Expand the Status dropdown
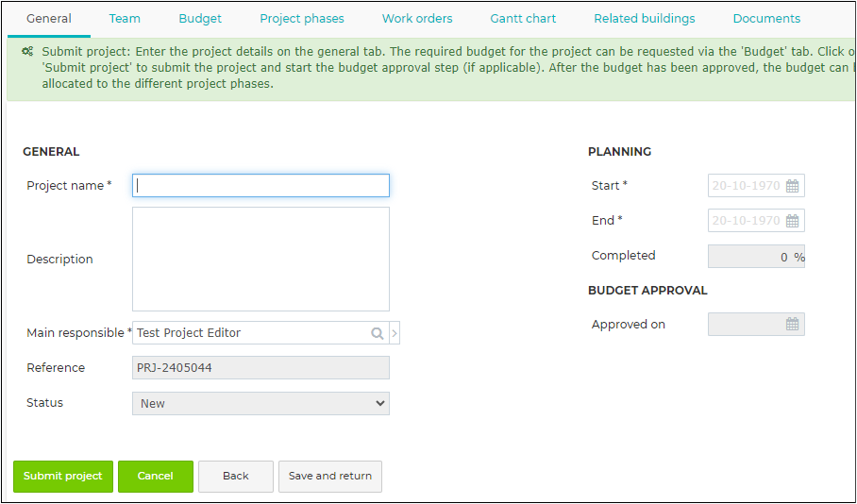The height and width of the screenshot is (504, 857). pos(260,403)
